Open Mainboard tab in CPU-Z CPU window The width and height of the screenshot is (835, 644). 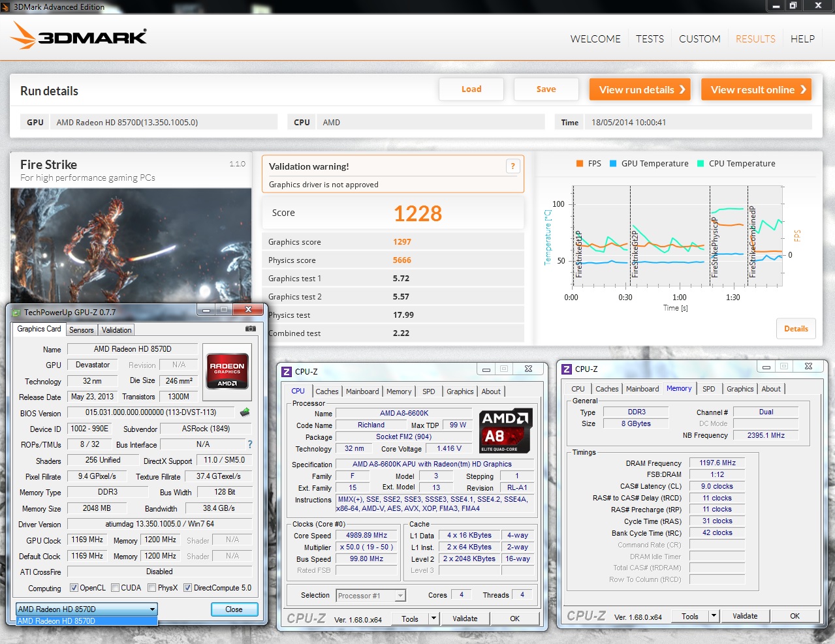(362, 391)
